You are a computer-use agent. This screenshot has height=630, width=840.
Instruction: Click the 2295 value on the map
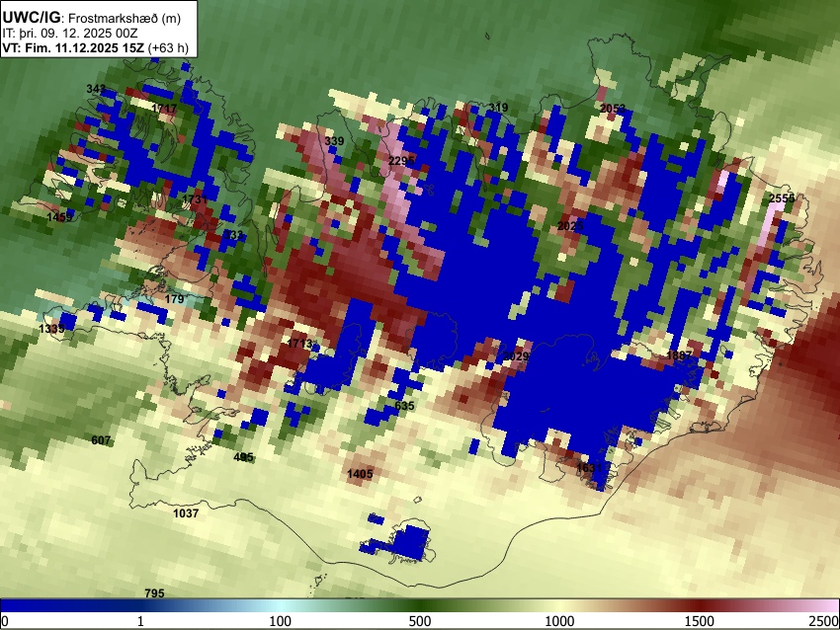[x=402, y=161]
